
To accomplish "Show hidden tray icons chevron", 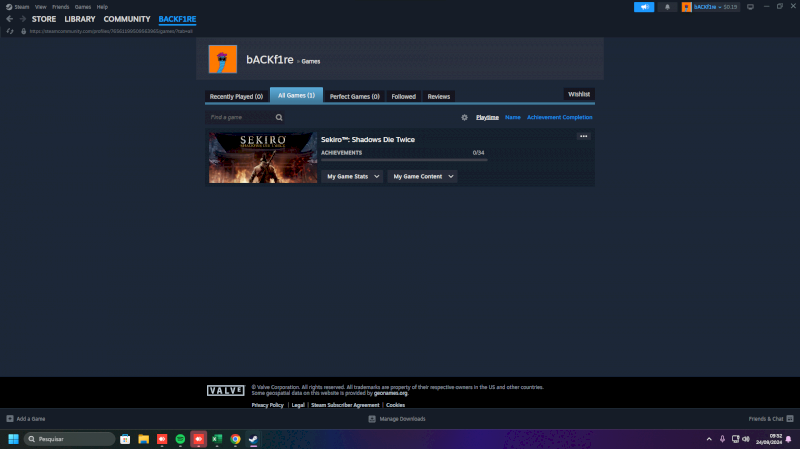I will tap(709, 439).
